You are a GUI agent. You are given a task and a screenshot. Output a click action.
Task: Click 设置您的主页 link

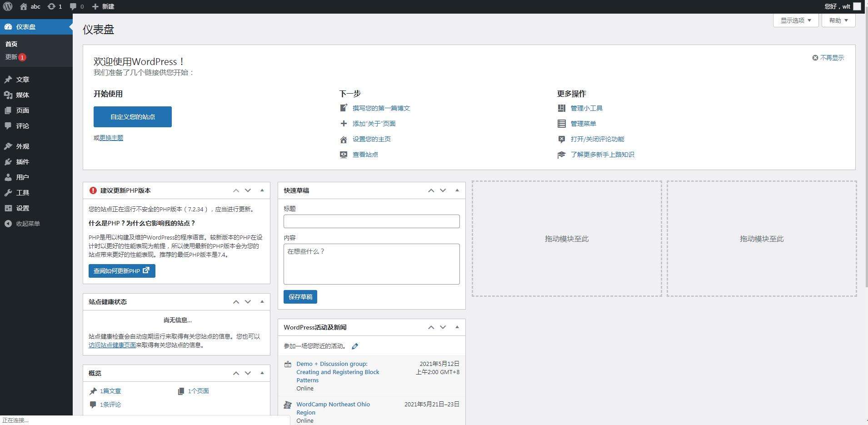click(372, 139)
